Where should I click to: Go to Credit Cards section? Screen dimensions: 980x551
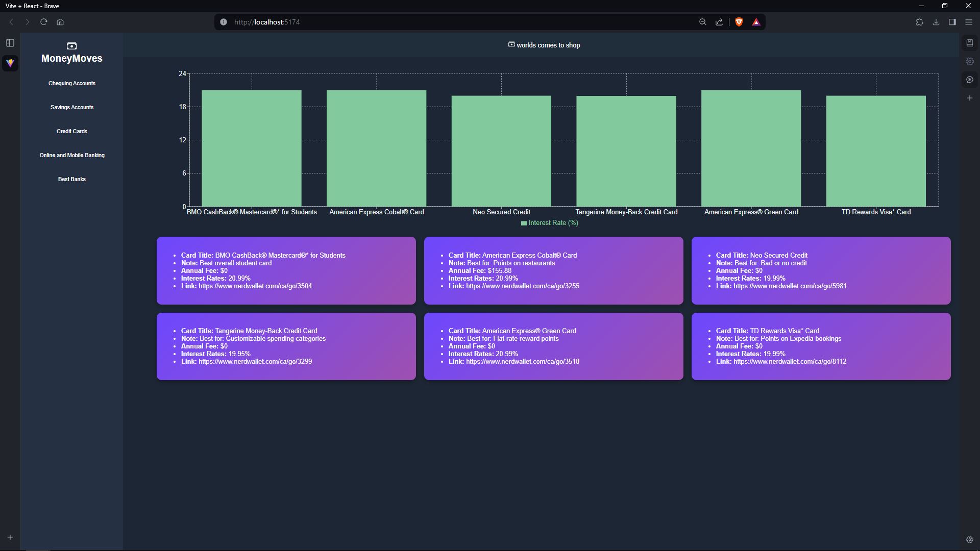[72, 131]
